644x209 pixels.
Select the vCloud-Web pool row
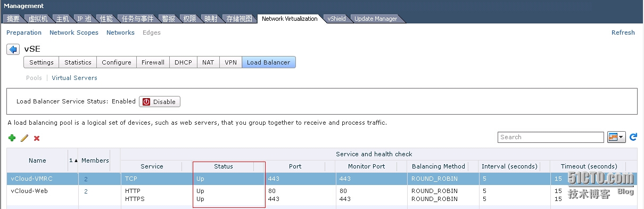point(322,195)
